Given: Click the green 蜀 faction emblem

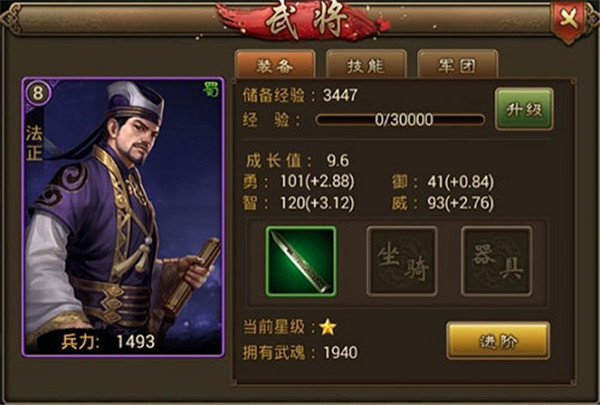Looking at the screenshot, I should 211,89.
